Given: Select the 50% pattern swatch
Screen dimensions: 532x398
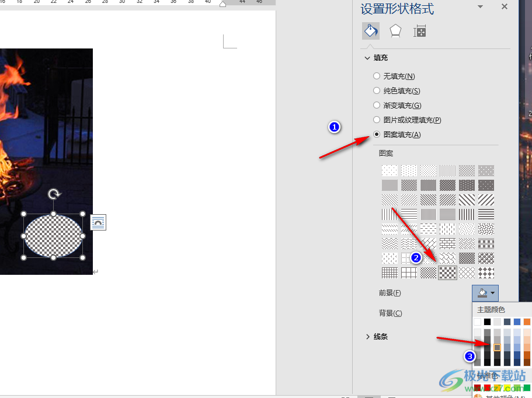Looking at the screenshot, I should tap(390, 185).
